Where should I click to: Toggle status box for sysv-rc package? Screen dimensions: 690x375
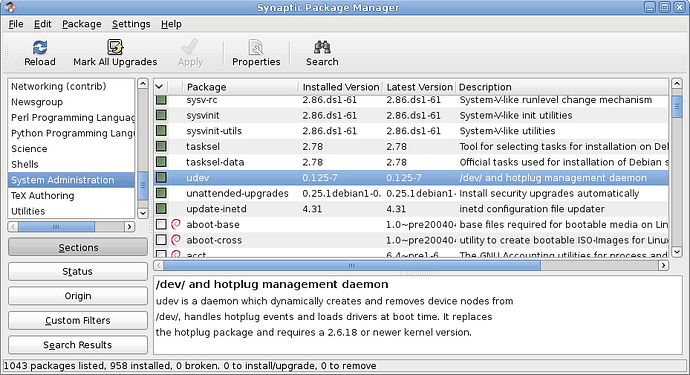pyautogui.click(x=161, y=100)
